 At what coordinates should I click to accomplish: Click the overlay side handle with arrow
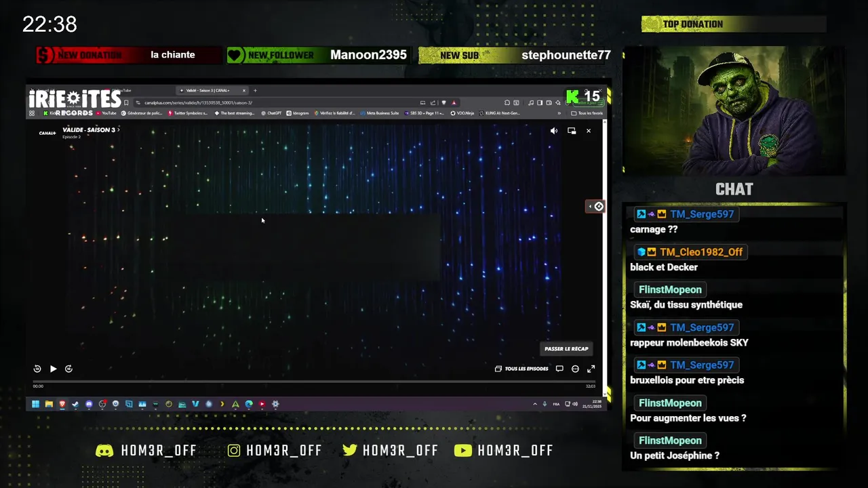[595, 206]
